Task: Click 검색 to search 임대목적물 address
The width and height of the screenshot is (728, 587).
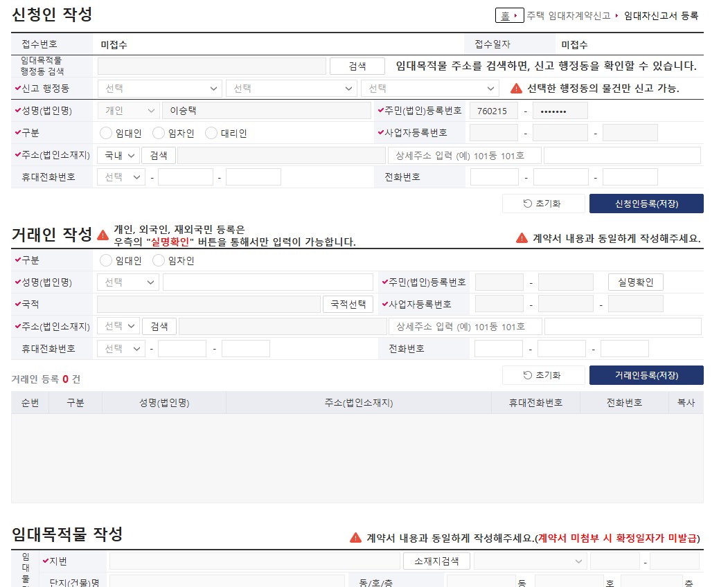Action: coord(357,66)
